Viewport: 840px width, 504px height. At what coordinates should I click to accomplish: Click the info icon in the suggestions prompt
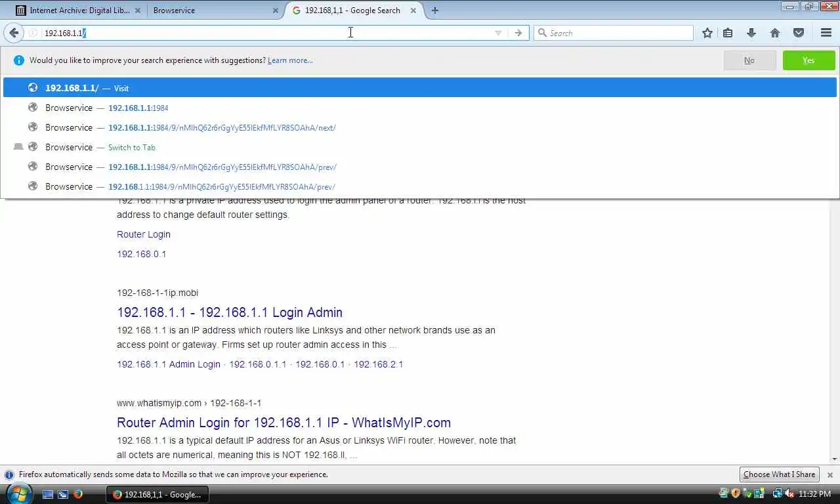pyautogui.click(x=18, y=60)
